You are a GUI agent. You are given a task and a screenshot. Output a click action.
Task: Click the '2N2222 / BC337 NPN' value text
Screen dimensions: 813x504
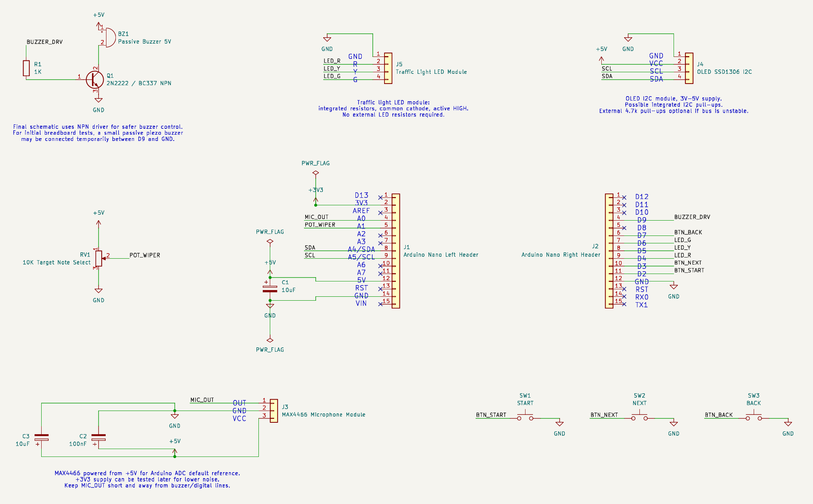tap(139, 83)
